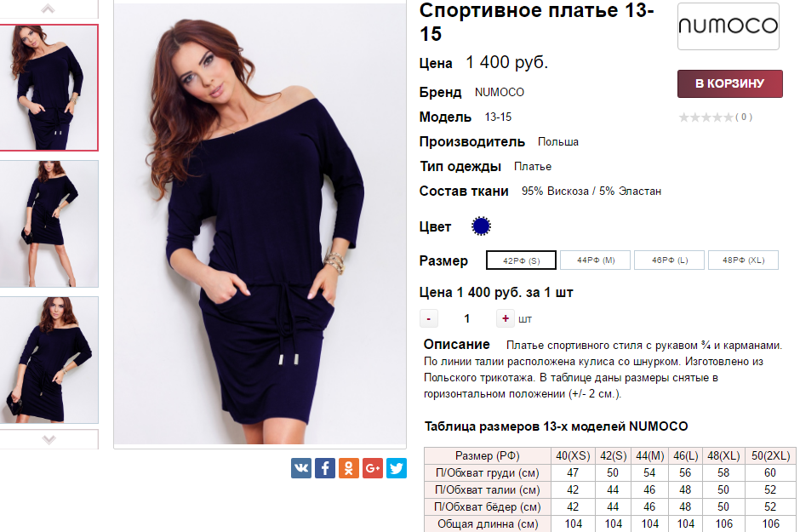Viewport: 800px width, 532px height.
Task: Open the Numoco brand logo
Action: (728, 26)
